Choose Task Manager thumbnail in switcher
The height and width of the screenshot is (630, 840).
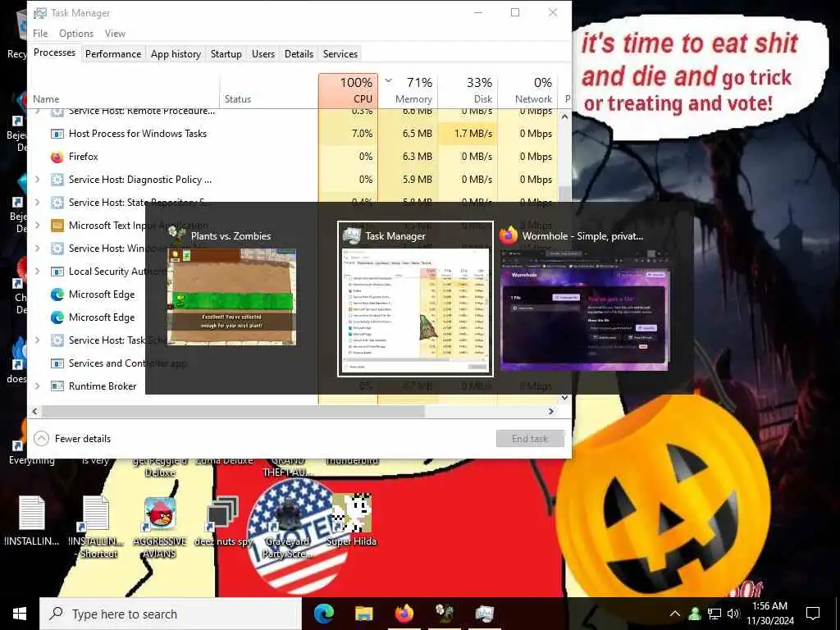415,309
